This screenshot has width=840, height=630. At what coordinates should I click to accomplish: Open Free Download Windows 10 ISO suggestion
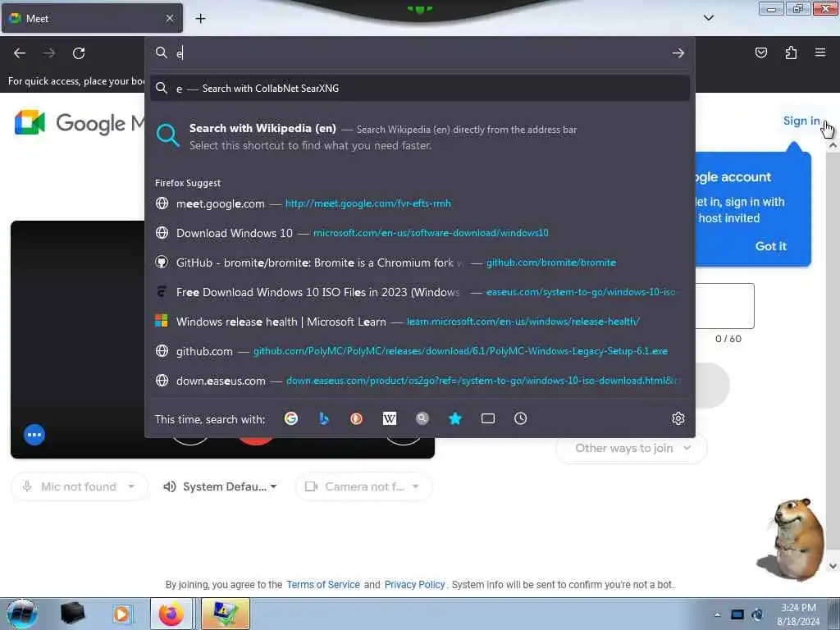pyautogui.click(x=420, y=292)
